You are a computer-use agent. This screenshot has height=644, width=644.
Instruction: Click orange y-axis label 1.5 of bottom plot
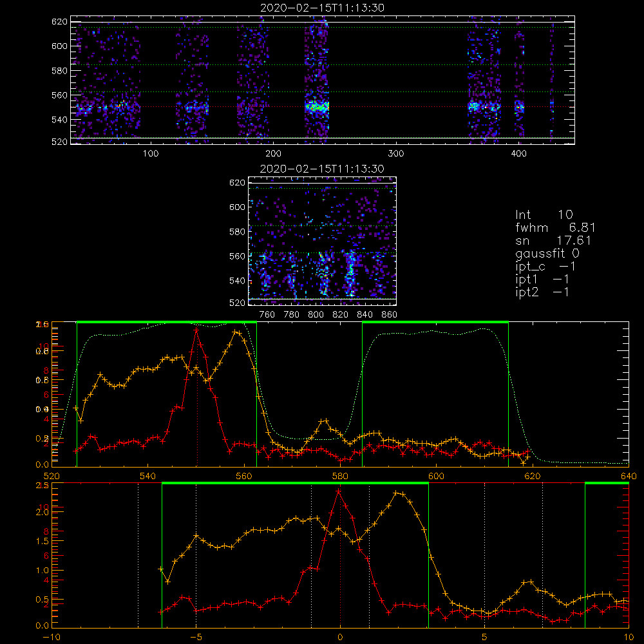[42, 542]
